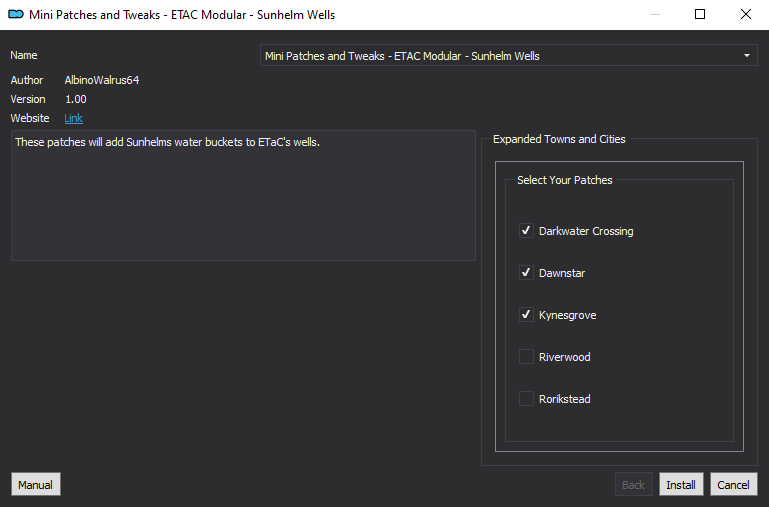Enable the Riverwood patch checkbox

[526, 356]
